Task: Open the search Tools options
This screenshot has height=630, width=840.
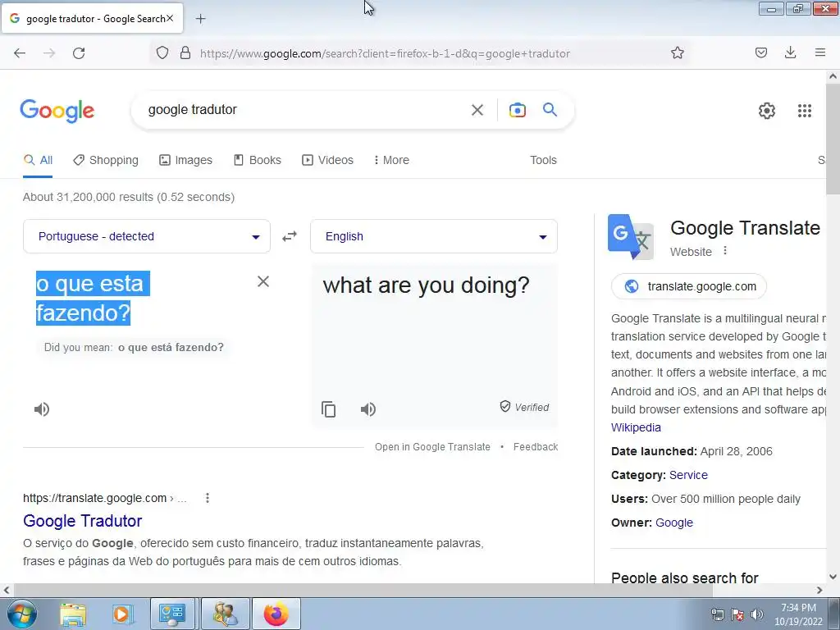Action: (543, 160)
